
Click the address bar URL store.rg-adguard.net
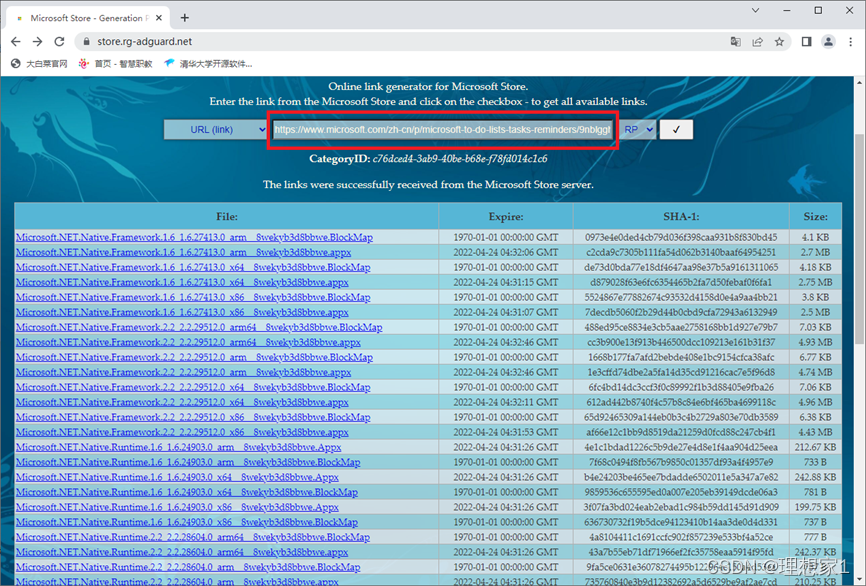coord(145,41)
